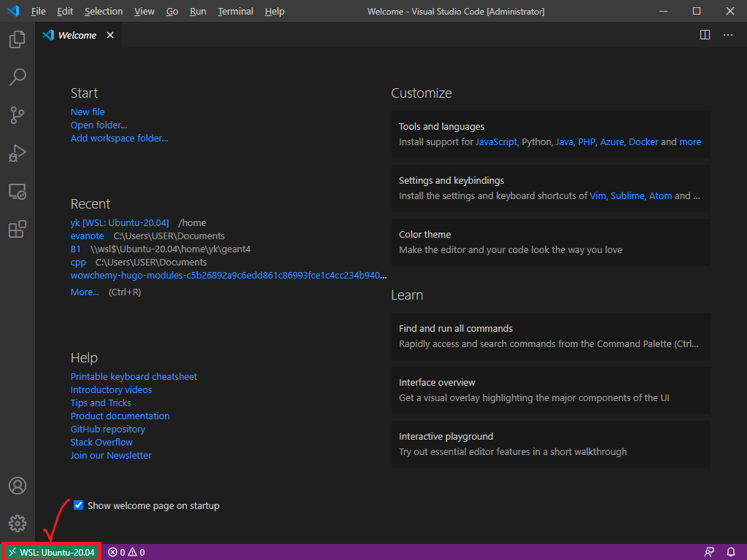Open the Accounts icon
The height and width of the screenshot is (560, 747).
click(x=18, y=486)
